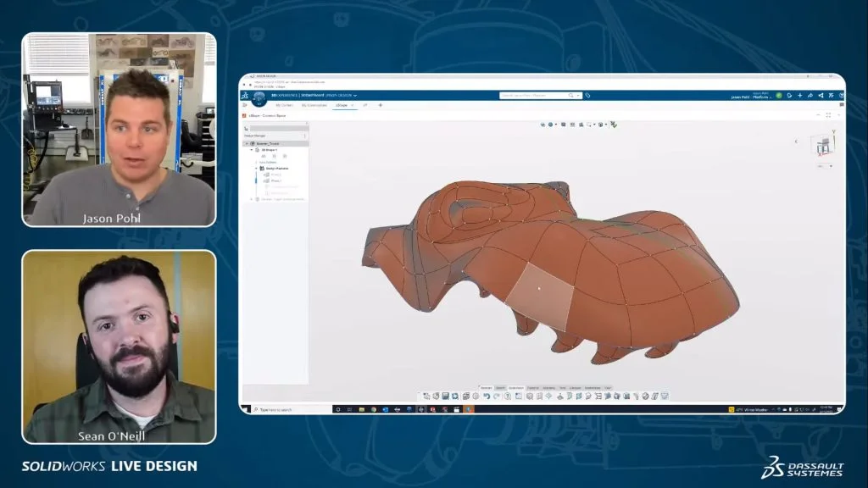Click the Save icon in action bar
This screenshot has width=868, height=488.
[x=446, y=396]
